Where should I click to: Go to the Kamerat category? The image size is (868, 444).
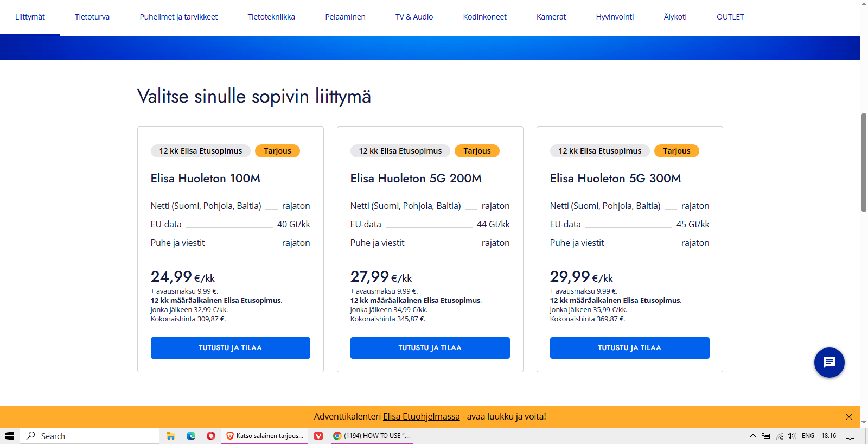[551, 17]
